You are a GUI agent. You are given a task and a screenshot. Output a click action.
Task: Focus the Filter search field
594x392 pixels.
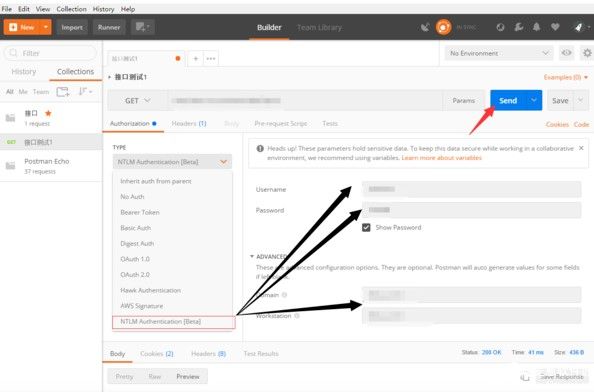[50, 53]
